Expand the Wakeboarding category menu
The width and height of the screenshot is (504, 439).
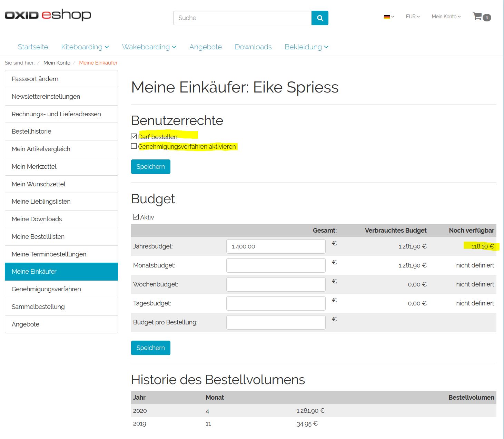point(149,47)
